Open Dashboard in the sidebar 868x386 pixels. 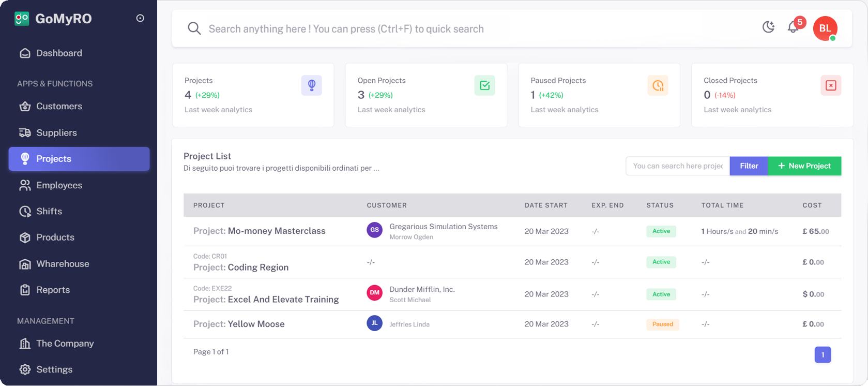coord(59,53)
